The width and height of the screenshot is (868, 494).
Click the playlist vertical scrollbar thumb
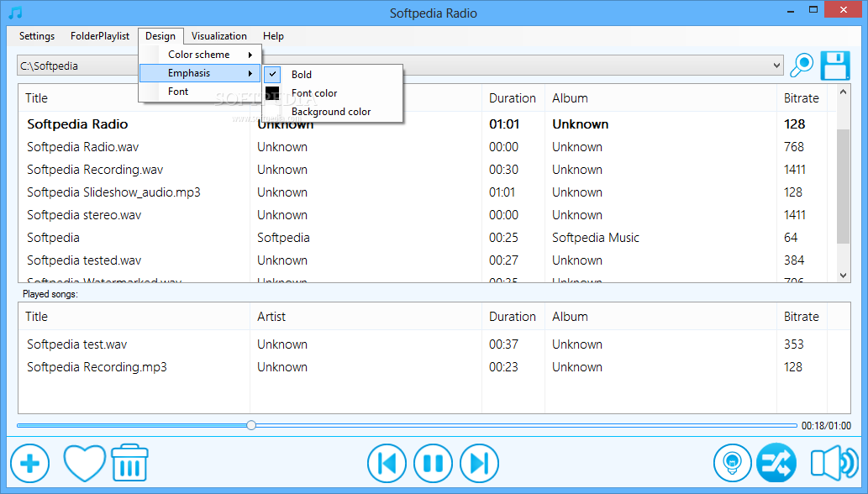pos(843,187)
